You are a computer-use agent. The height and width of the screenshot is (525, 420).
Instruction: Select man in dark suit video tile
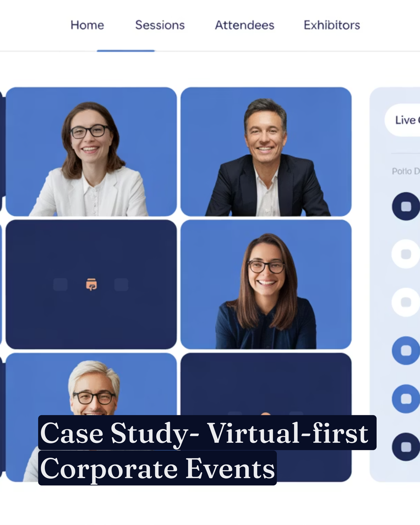click(x=266, y=152)
